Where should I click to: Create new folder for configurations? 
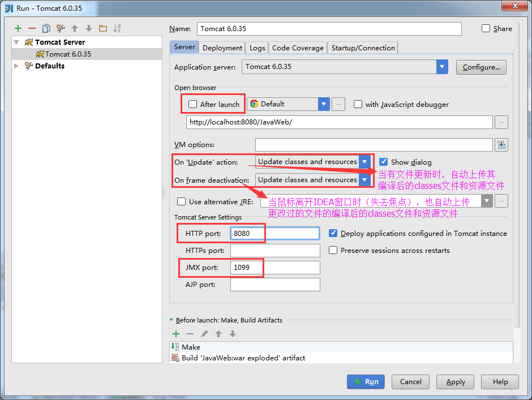coord(103,28)
